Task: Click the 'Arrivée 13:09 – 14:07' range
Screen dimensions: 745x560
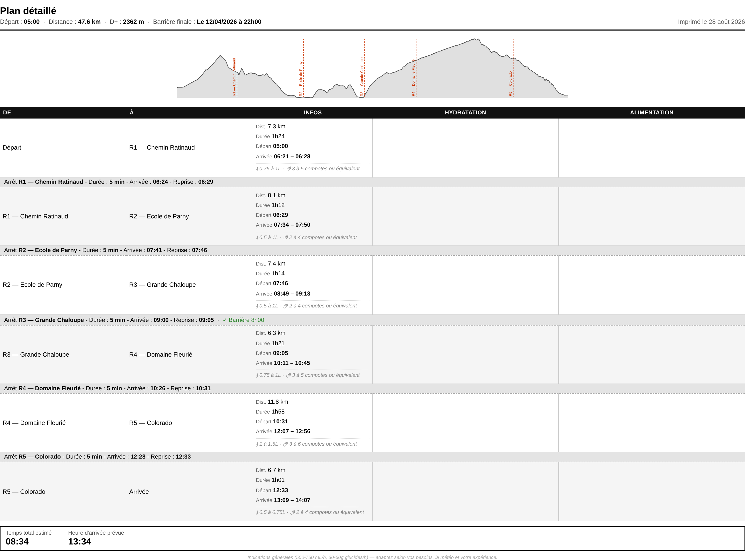Action: 283,500
